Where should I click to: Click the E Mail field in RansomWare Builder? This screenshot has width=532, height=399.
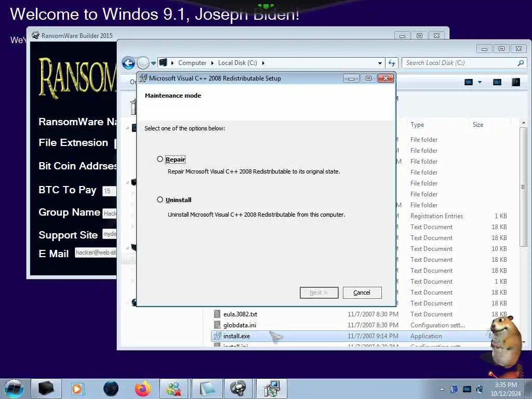pyautogui.click(x=96, y=252)
